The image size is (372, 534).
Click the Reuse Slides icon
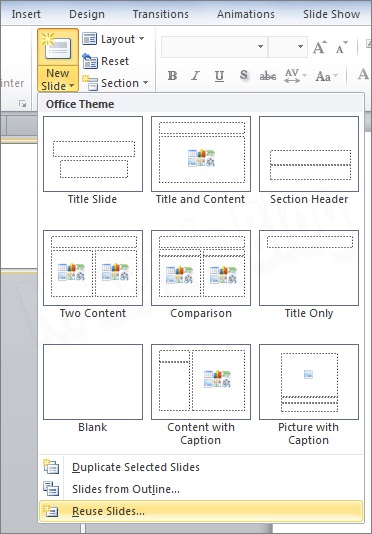tap(51, 511)
